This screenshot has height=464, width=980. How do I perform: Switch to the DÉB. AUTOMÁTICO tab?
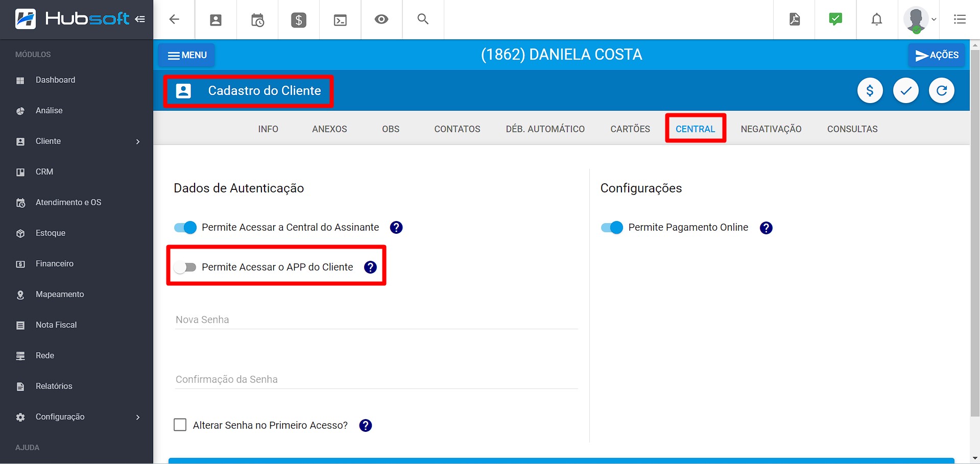545,129
